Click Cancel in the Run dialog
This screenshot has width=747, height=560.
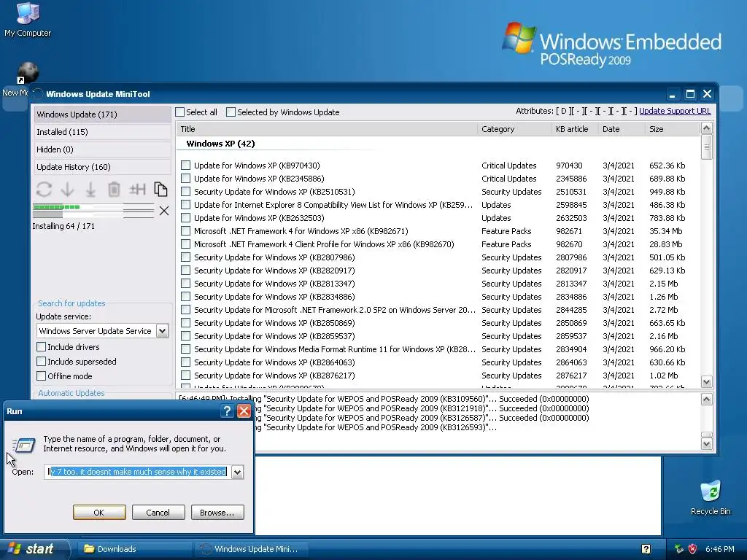(158, 513)
